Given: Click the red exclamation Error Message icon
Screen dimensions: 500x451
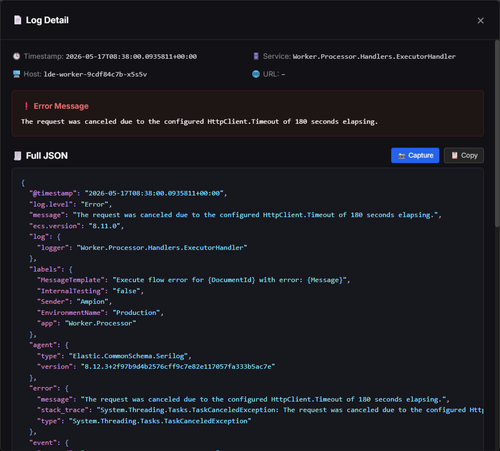Looking at the screenshot, I should pyautogui.click(x=26, y=106).
